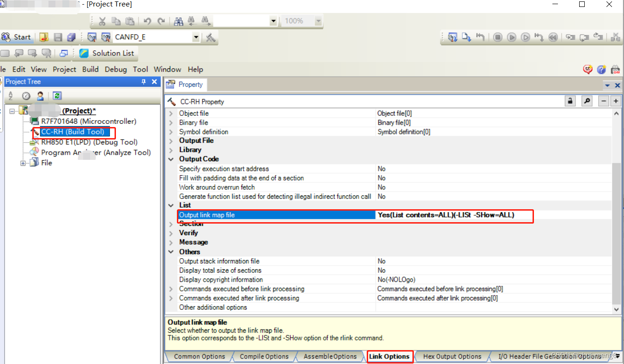Click the Rebuild Project icon
The image size is (624, 364).
coord(106,37)
